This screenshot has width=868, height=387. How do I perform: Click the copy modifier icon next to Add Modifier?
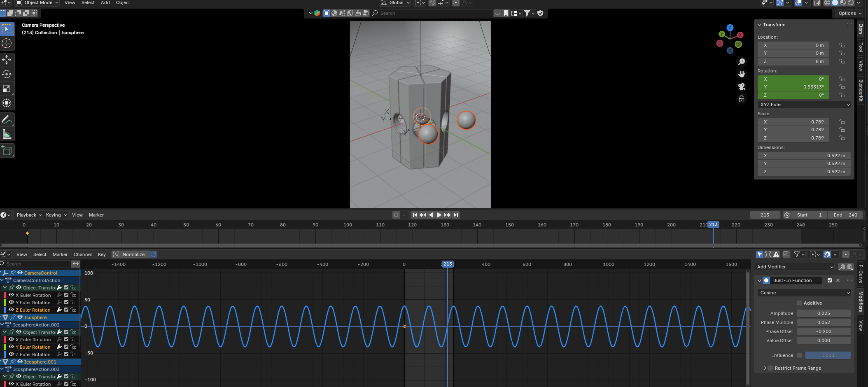click(x=842, y=267)
